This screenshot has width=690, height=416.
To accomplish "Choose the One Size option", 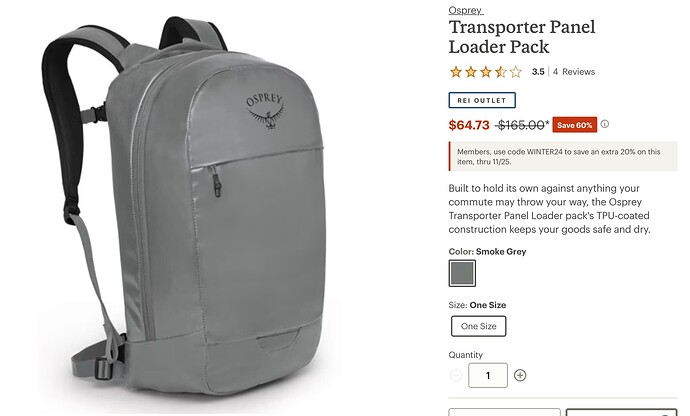I will [x=478, y=326].
